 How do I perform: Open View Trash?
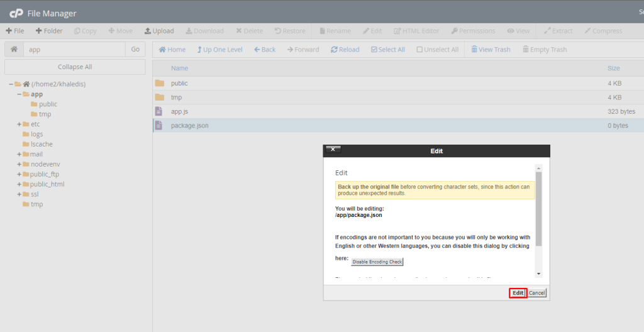coord(491,50)
